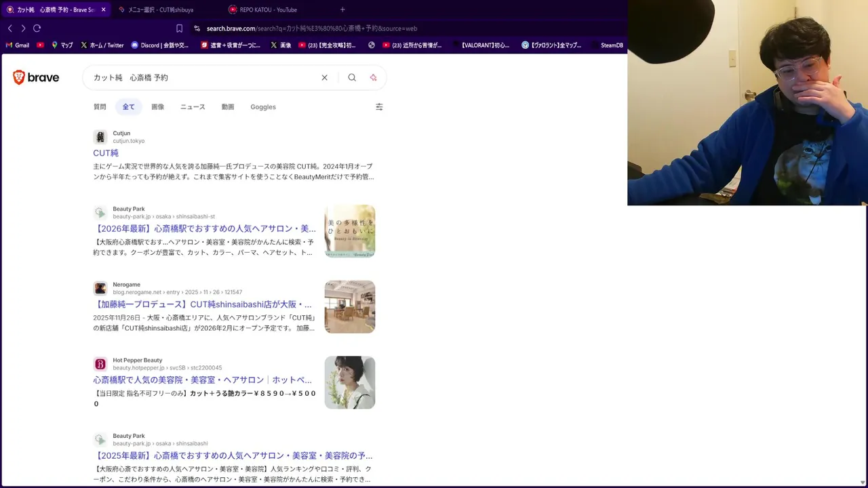Go to the Brave Search home logo
The image size is (868, 488).
coord(36,77)
